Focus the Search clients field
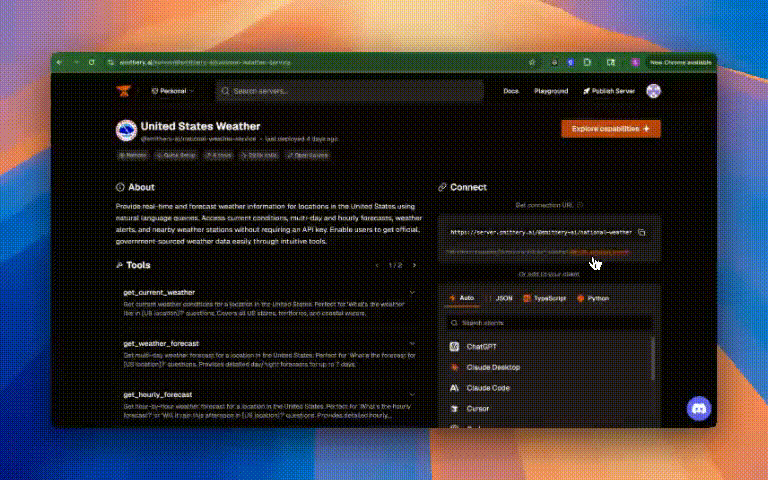Viewport: 768px width, 480px height. 549,323
